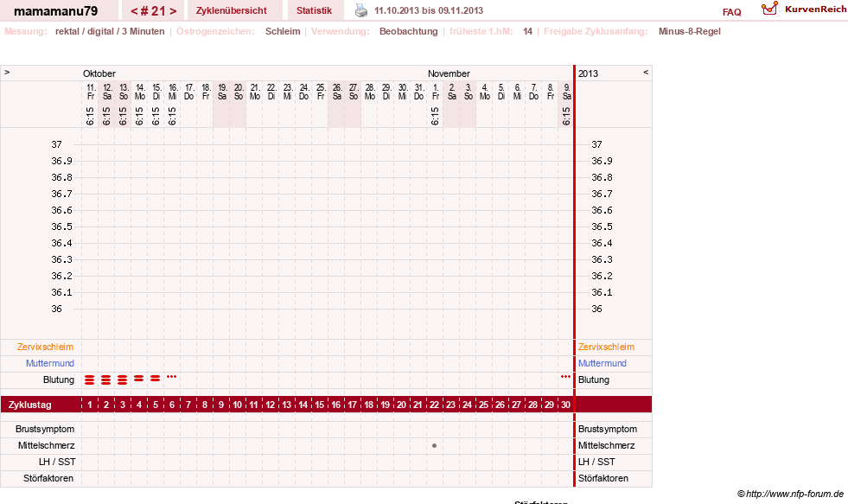Click the right Muttermund label

pyautogui.click(x=602, y=363)
